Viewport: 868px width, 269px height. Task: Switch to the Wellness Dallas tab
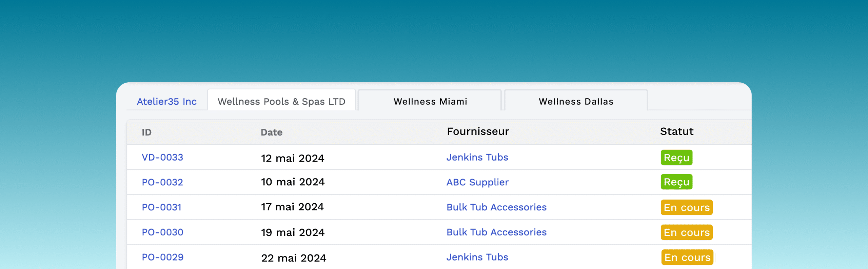point(576,102)
